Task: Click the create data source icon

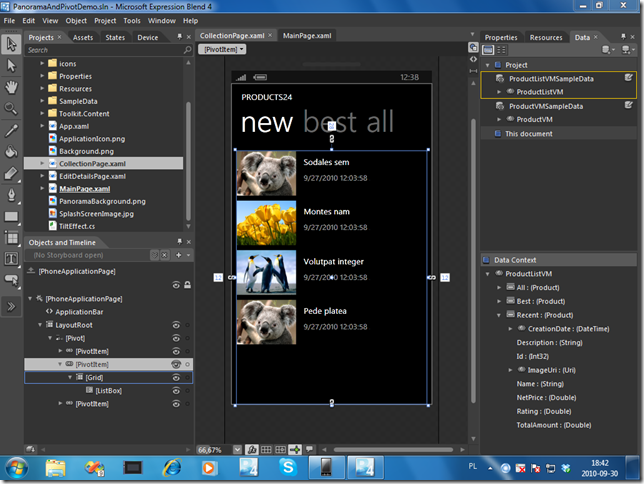Action: (x=628, y=50)
